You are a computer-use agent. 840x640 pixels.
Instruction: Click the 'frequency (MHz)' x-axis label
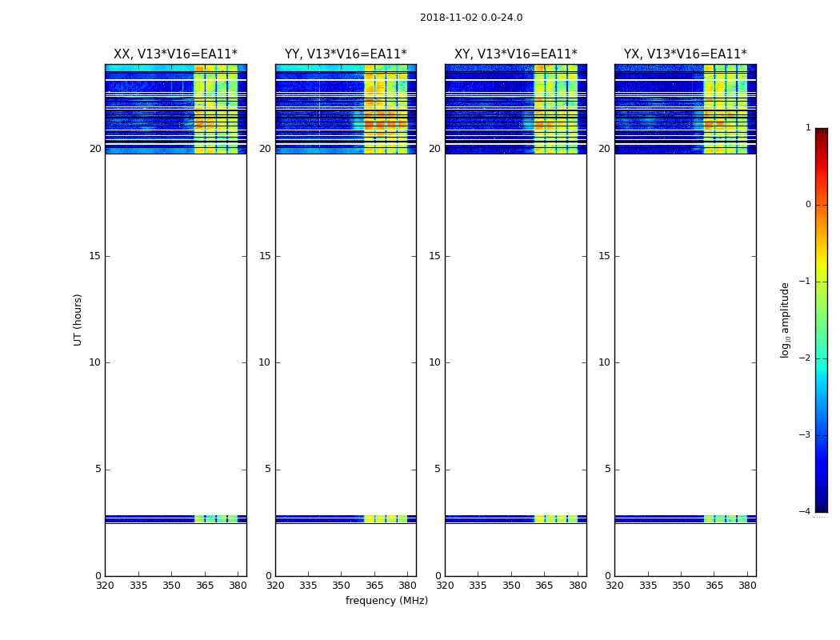(386, 601)
